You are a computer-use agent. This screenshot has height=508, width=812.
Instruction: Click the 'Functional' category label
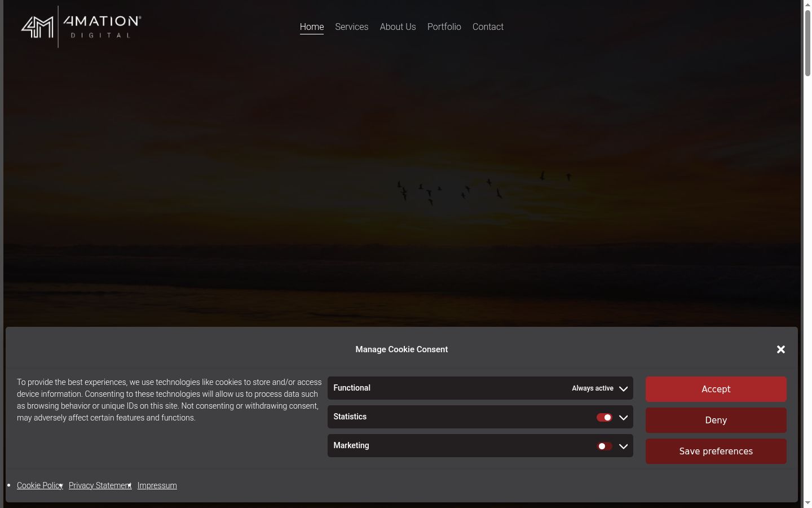coord(352,388)
